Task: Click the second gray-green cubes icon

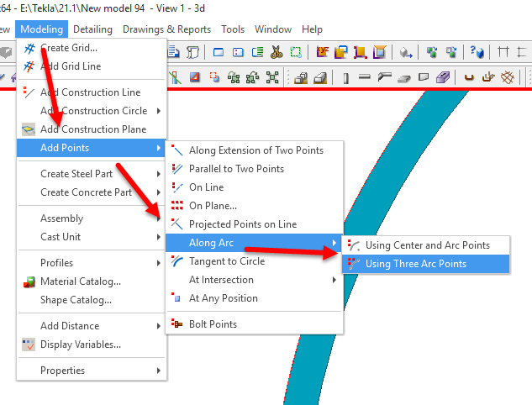Action: click(451, 52)
